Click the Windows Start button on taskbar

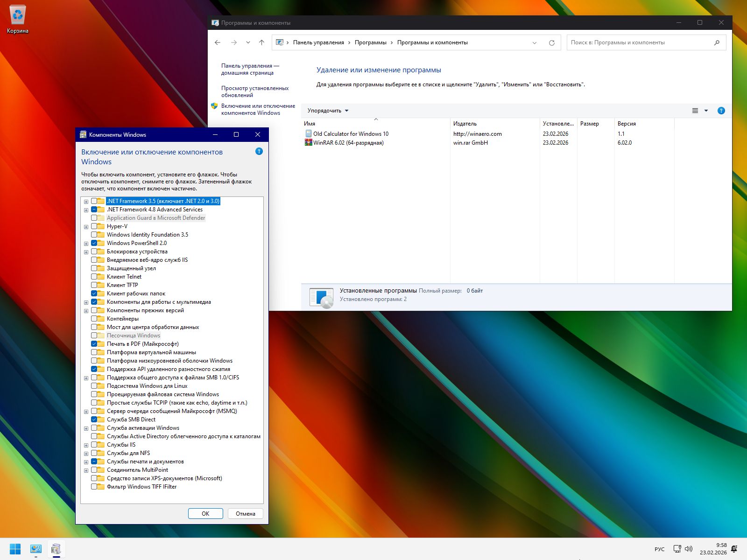pos(15,549)
